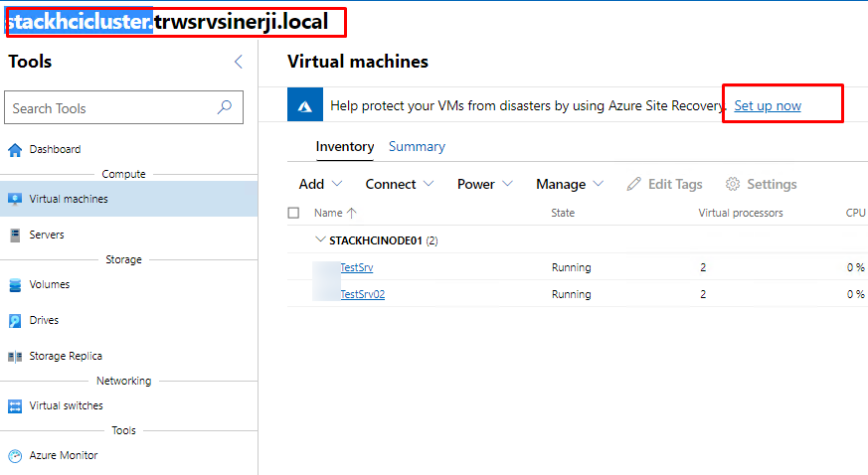Click the CPU column header

[x=855, y=213]
